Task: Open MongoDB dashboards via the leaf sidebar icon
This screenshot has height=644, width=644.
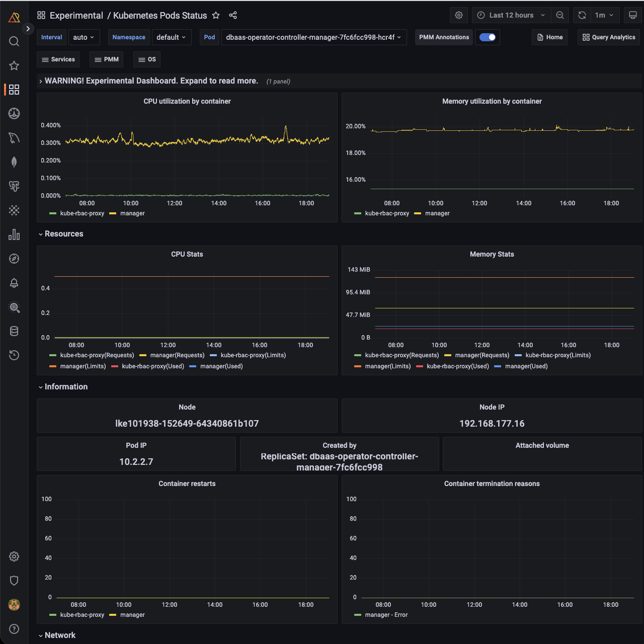Action: click(14, 162)
